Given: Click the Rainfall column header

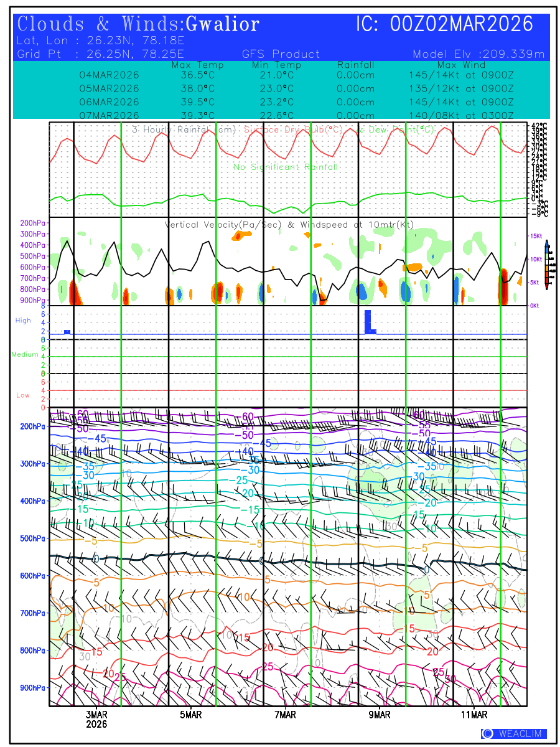Looking at the screenshot, I should tap(355, 65).
